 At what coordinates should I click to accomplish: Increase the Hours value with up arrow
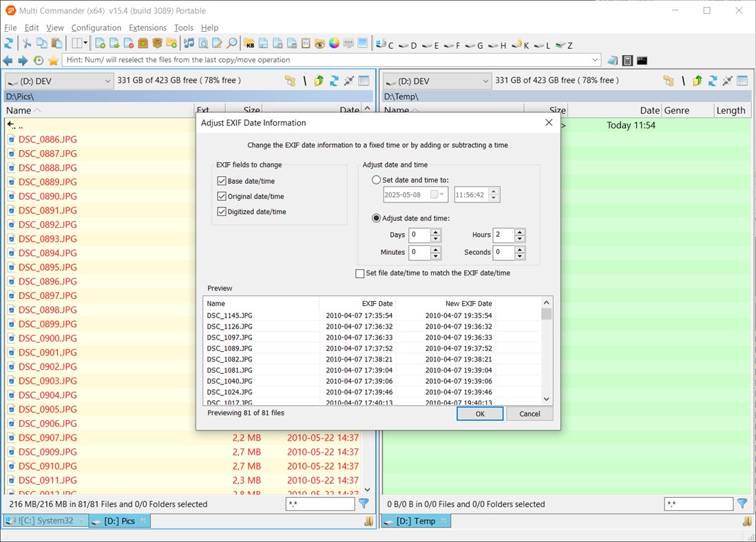tap(520, 231)
